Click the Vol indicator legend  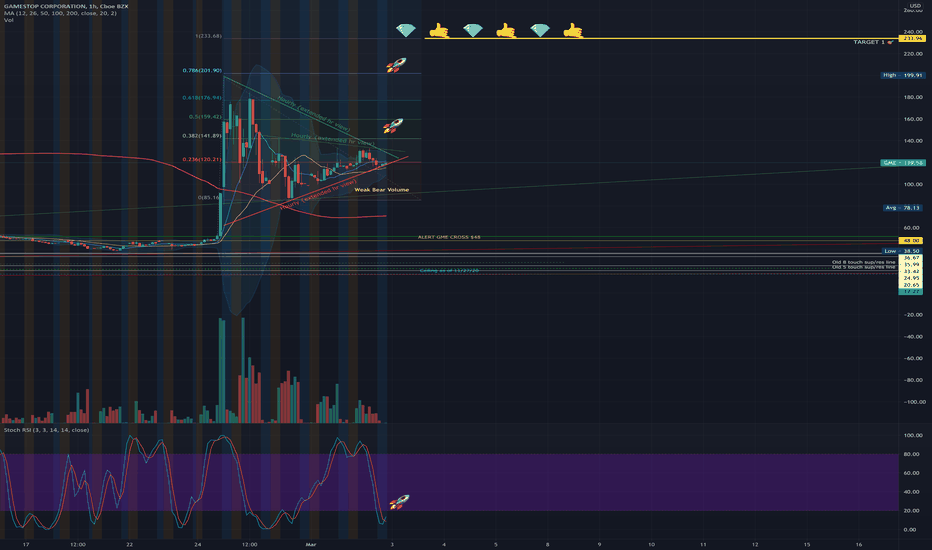pyautogui.click(x=8, y=20)
